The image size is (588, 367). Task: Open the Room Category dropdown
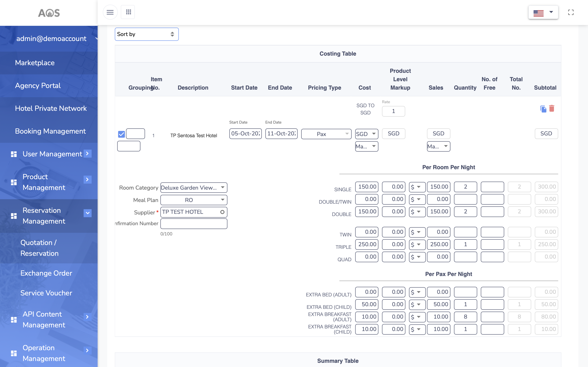[194, 188]
